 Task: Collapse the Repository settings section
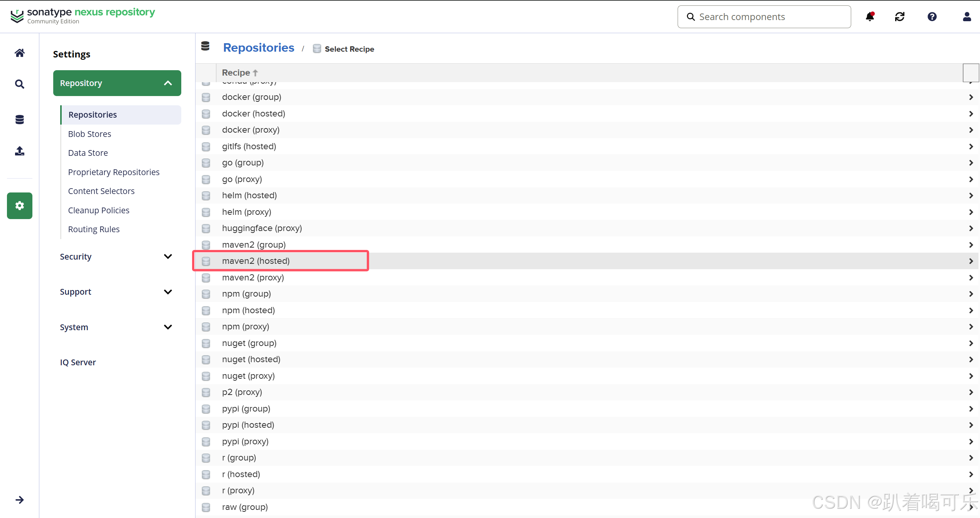click(117, 83)
